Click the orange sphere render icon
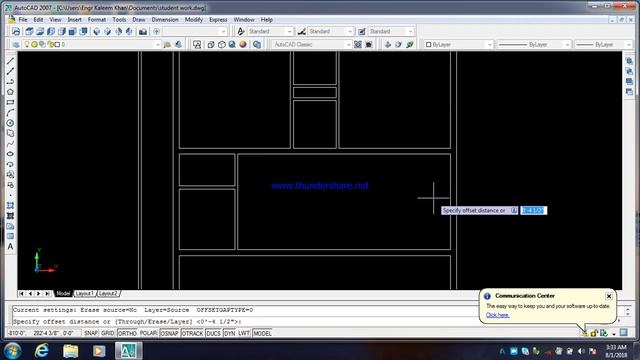Screen dimensions: 640x360 point(243,44)
